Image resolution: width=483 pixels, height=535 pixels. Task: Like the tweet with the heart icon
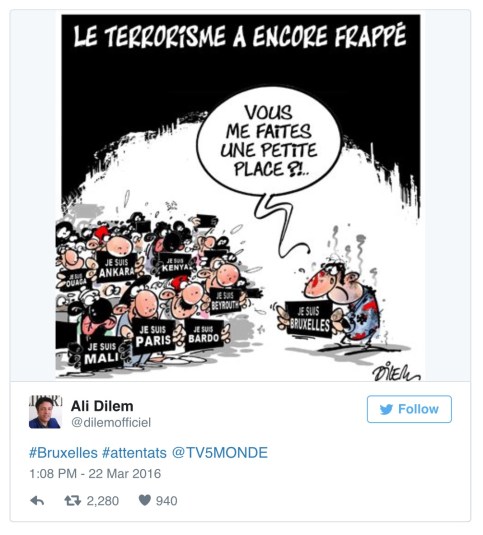pos(145,500)
